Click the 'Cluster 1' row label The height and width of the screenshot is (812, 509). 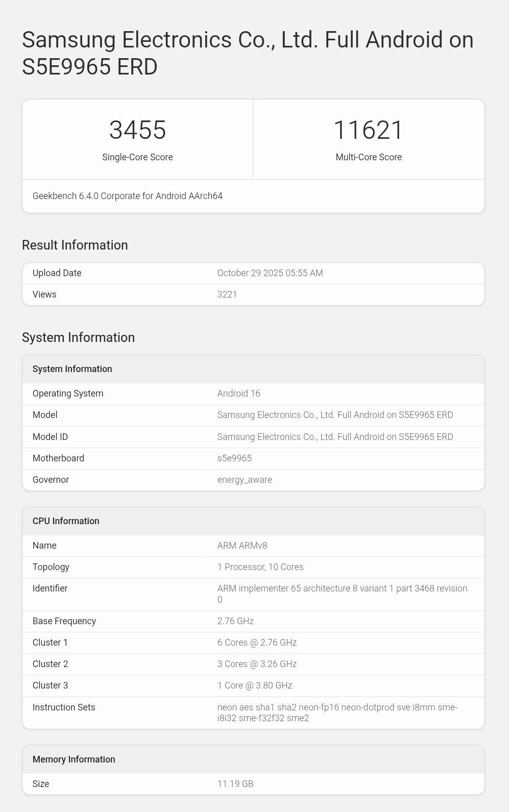pyautogui.click(x=50, y=643)
